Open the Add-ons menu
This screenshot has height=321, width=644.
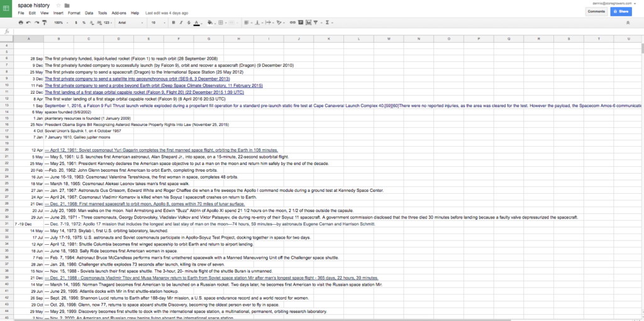pos(119,13)
